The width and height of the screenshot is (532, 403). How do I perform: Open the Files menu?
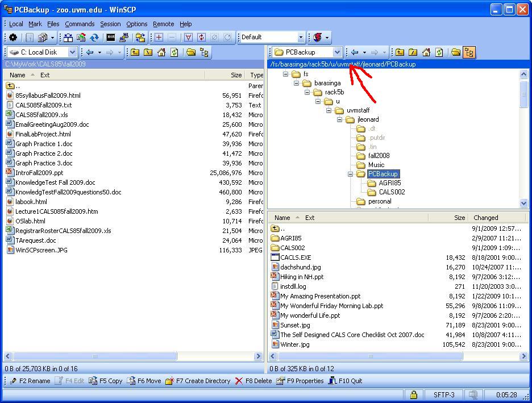(x=53, y=24)
